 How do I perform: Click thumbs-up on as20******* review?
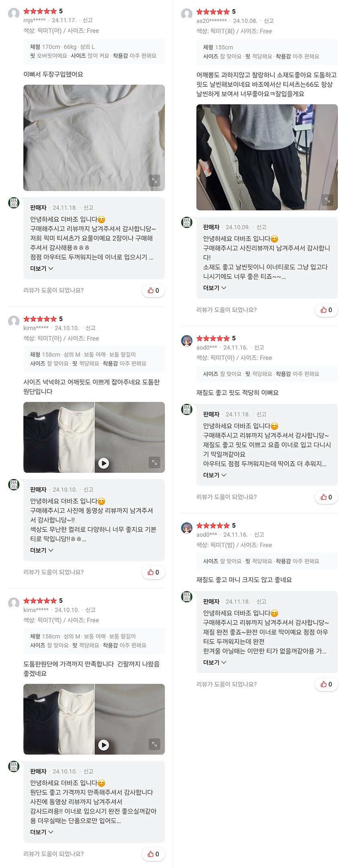tap(326, 310)
